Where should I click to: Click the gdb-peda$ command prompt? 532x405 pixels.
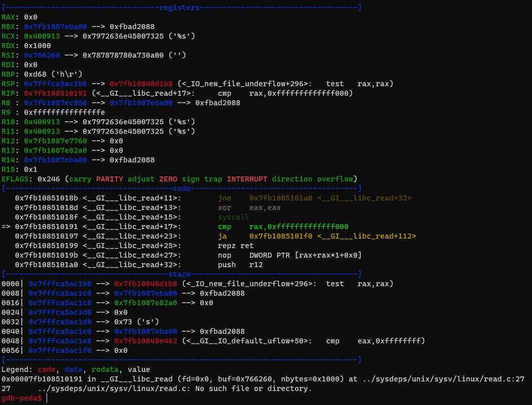[x=22, y=398]
